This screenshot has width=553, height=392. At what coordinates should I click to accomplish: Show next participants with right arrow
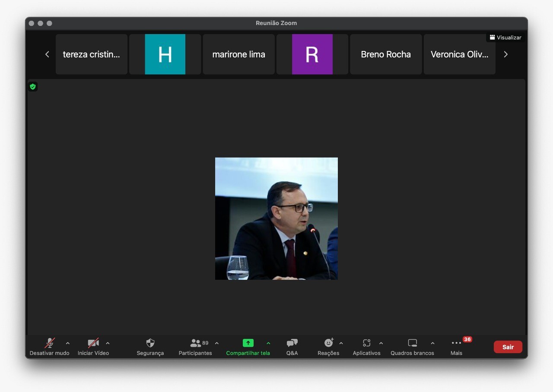tap(505, 54)
